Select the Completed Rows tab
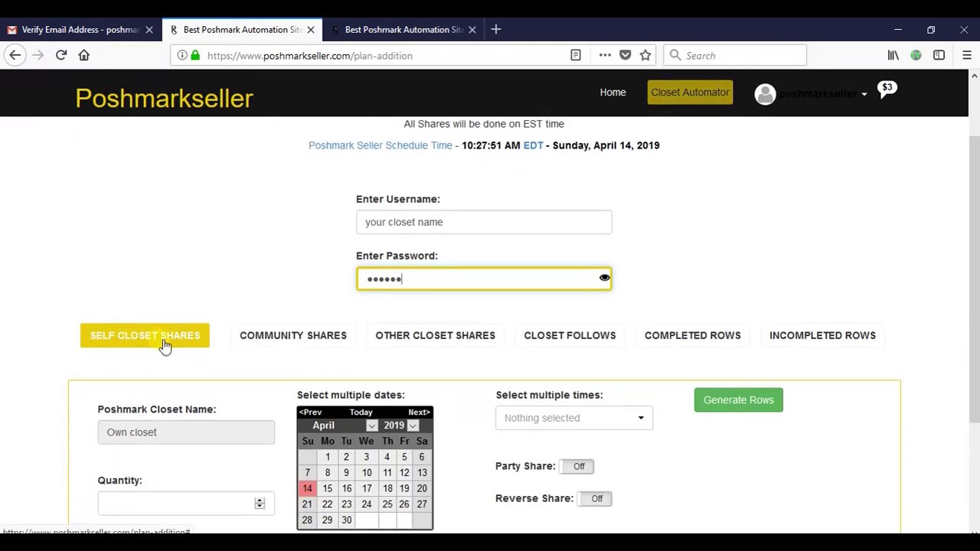This screenshot has width=980, height=551. point(693,335)
